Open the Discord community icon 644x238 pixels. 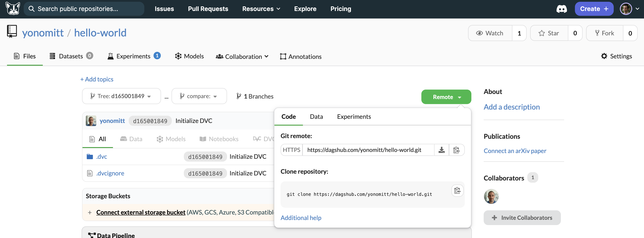561,9
